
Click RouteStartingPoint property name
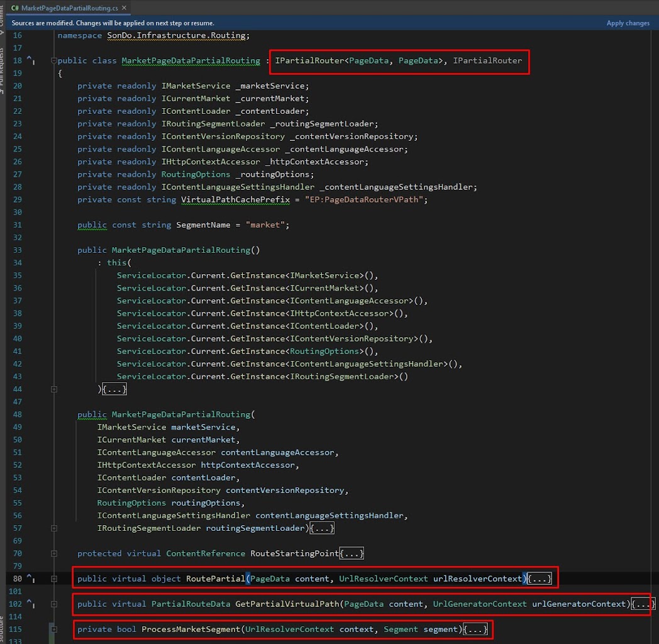294,553
